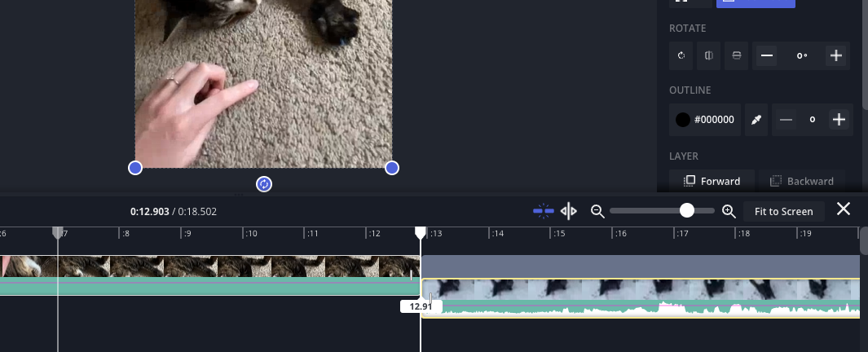Close the timeline panel
This screenshot has height=352, width=868.
(x=844, y=209)
